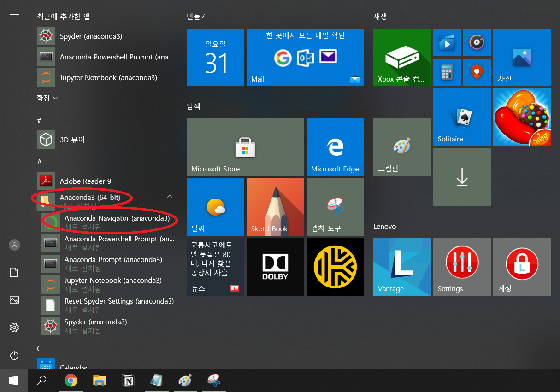Open Paint from the taskbar palette icon
560x392 pixels.
point(185,380)
